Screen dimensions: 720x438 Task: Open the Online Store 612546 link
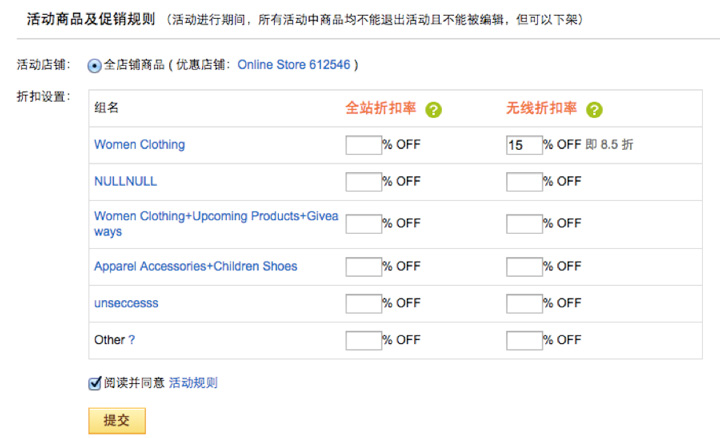[x=294, y=65]
